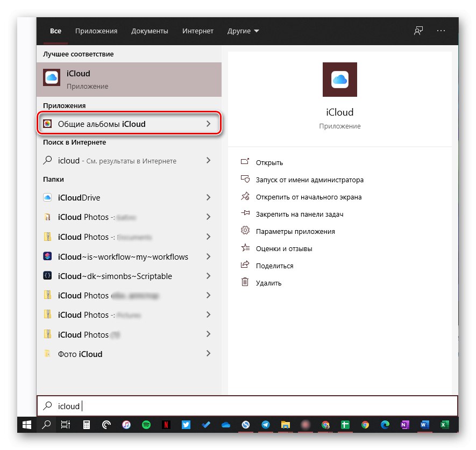Image resolution: width=476 pixels, height=450 pixels.
Task: Select Запуск от имени администратора
Action: [x=310, y=180]
